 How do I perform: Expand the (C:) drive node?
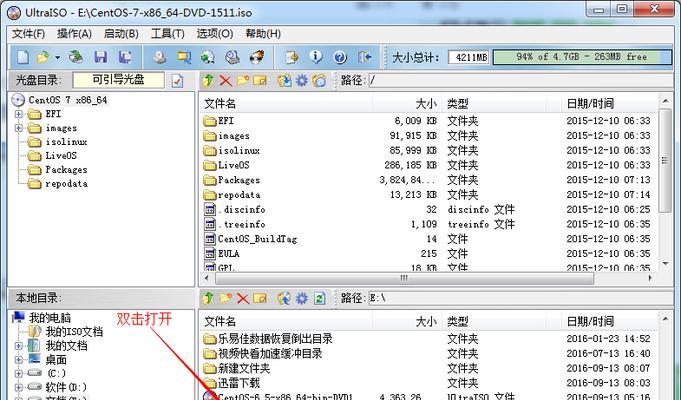coord(19,374)
